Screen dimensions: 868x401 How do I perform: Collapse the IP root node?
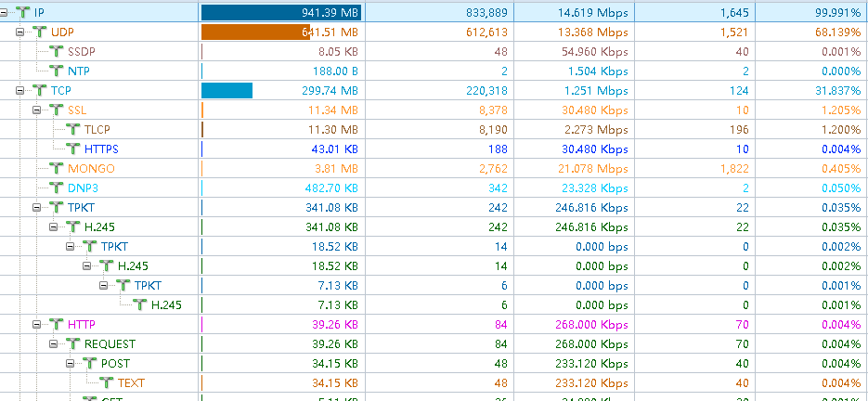coord(4,12)
